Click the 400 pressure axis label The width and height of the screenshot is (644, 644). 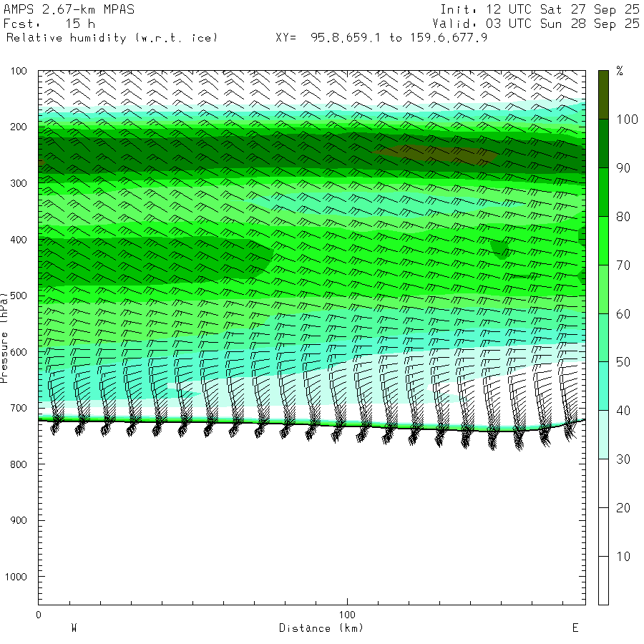click(19, 240)
